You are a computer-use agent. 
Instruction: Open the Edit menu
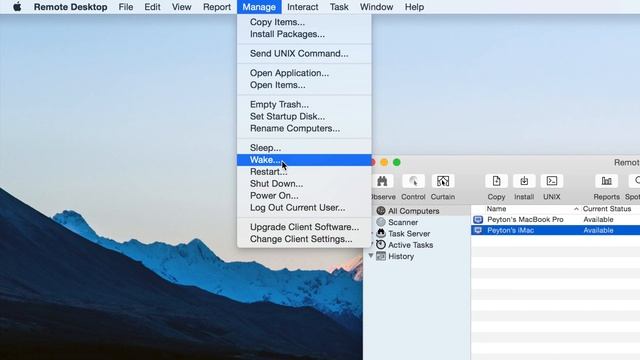pyautogui.click(x=152, y=7)
